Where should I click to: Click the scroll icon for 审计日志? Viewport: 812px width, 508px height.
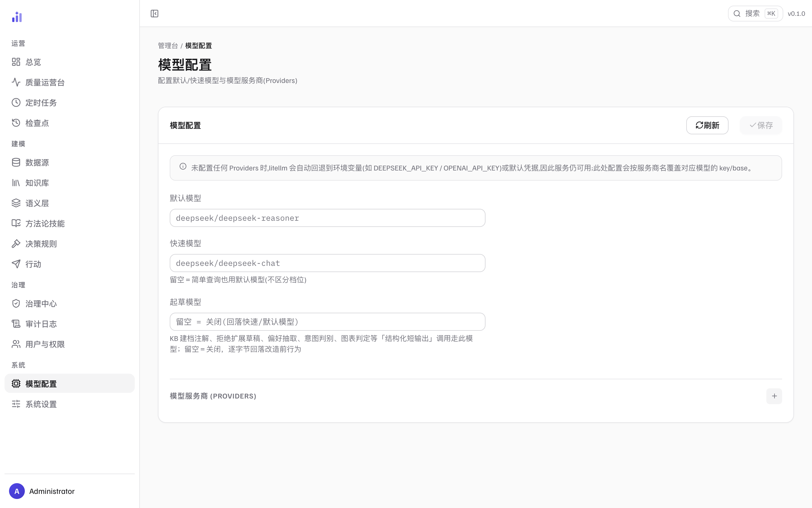coord(16,324)
